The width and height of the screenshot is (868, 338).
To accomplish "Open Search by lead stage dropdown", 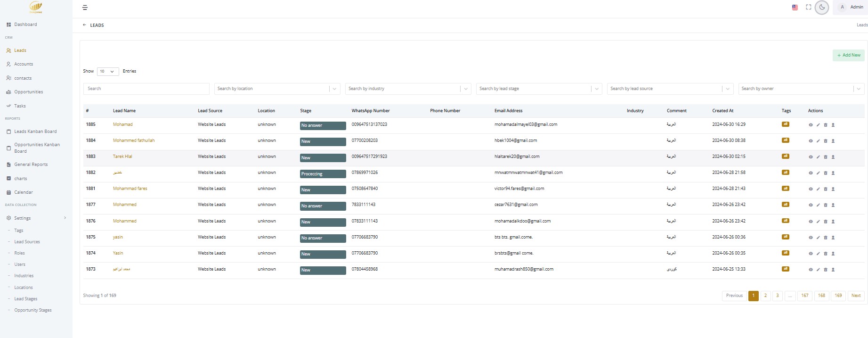I will pos(539,89).
